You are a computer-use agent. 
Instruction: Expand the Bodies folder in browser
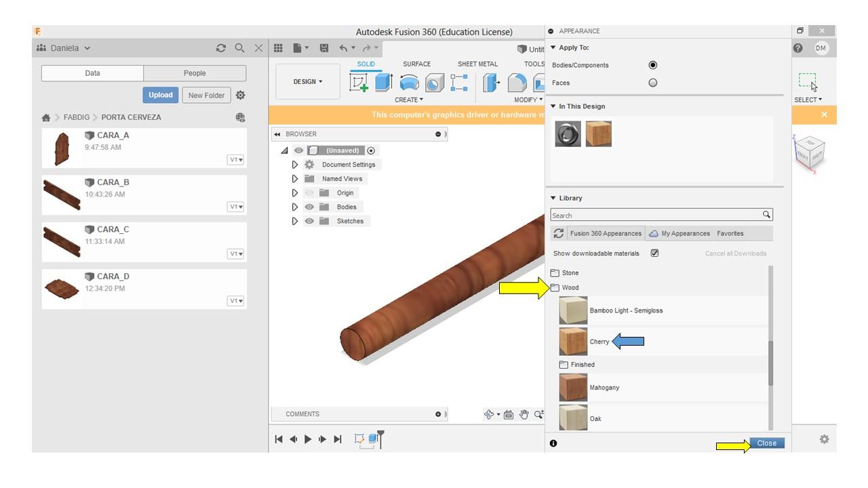(295, 207)
